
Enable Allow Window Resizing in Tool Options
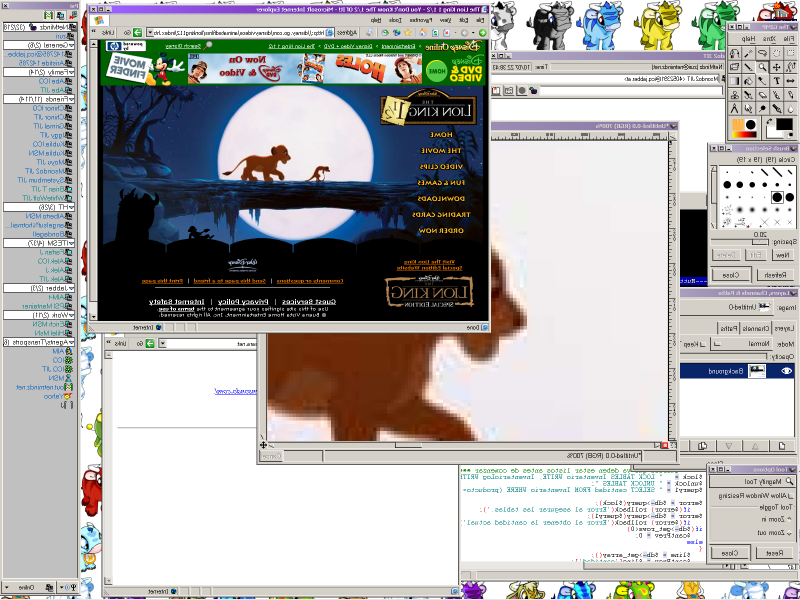pos(791,495)
